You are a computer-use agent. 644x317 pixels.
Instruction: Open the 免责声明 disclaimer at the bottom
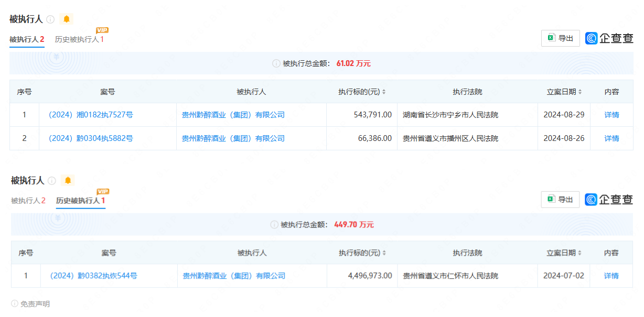tap(31, 304)
